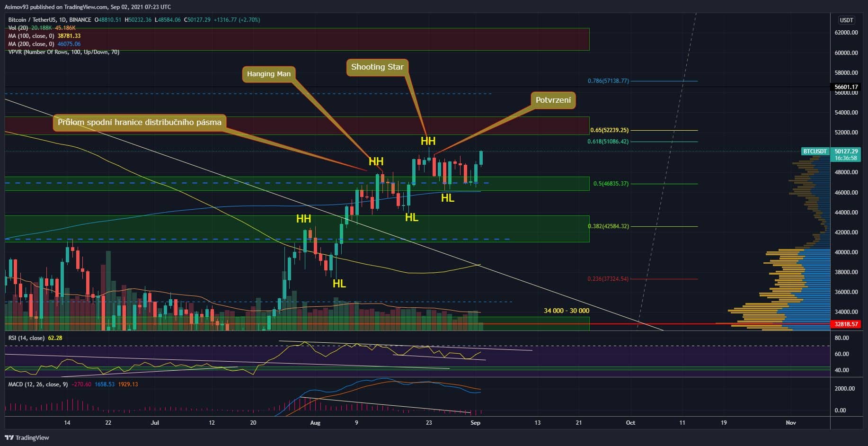Click the MA 100 value 38781.33
868x446 pixels.
pos(70,36)
